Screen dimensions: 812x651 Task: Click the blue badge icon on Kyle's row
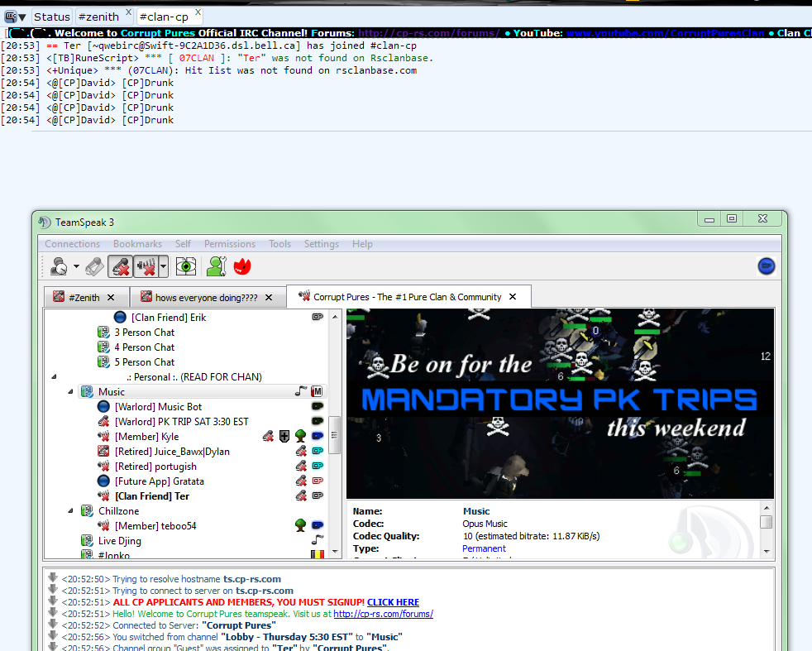[x=318, y=436]
